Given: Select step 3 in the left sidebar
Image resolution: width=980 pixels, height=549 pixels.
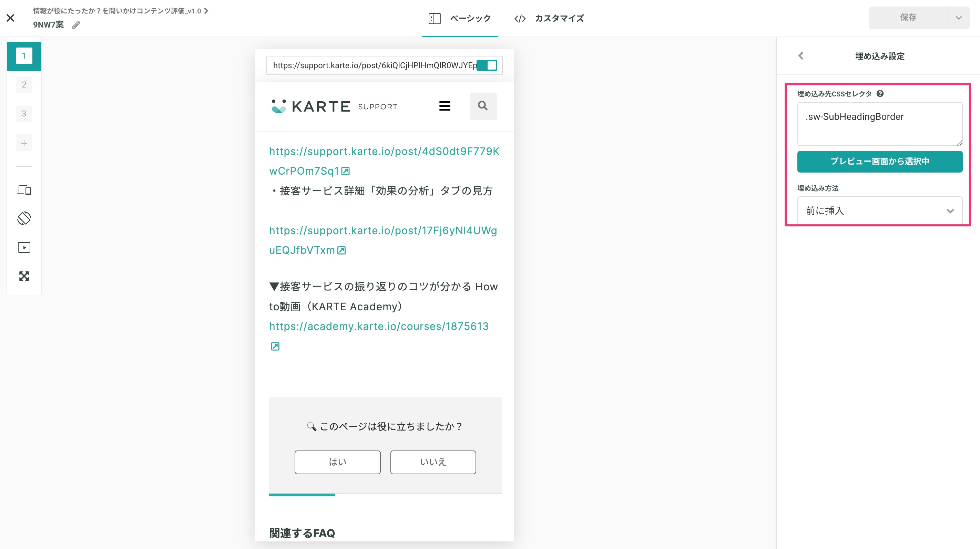Looking at the screenshot, I should [x=24, y=114].
